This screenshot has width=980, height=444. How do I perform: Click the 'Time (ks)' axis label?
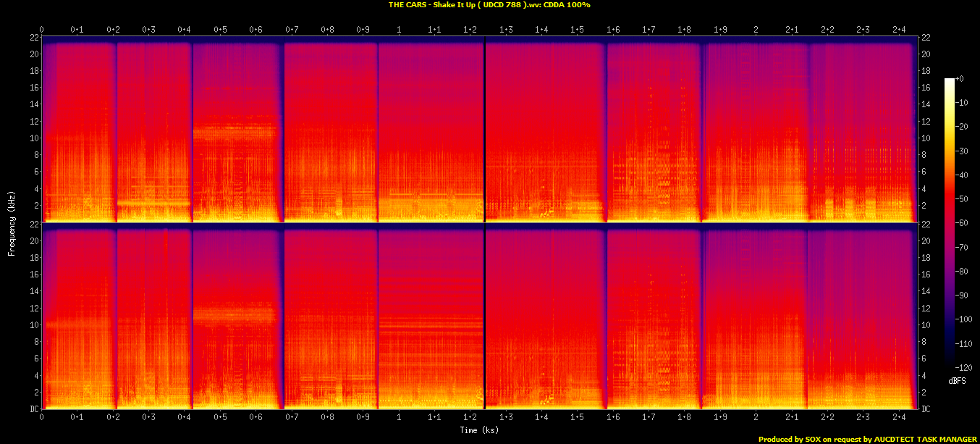(479, 430)
